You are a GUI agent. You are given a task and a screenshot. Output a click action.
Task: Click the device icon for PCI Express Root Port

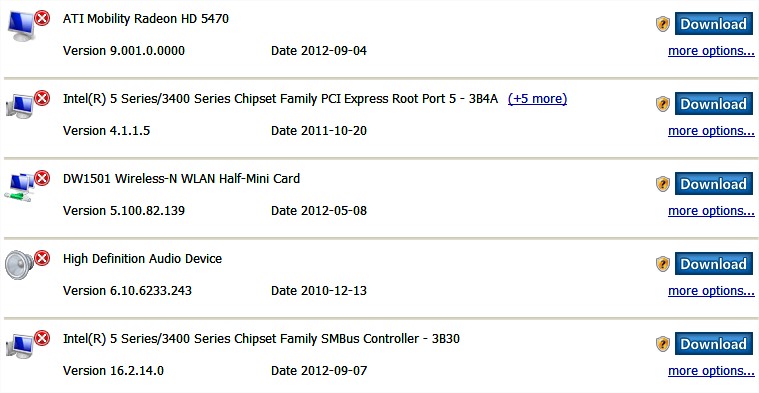20,105
